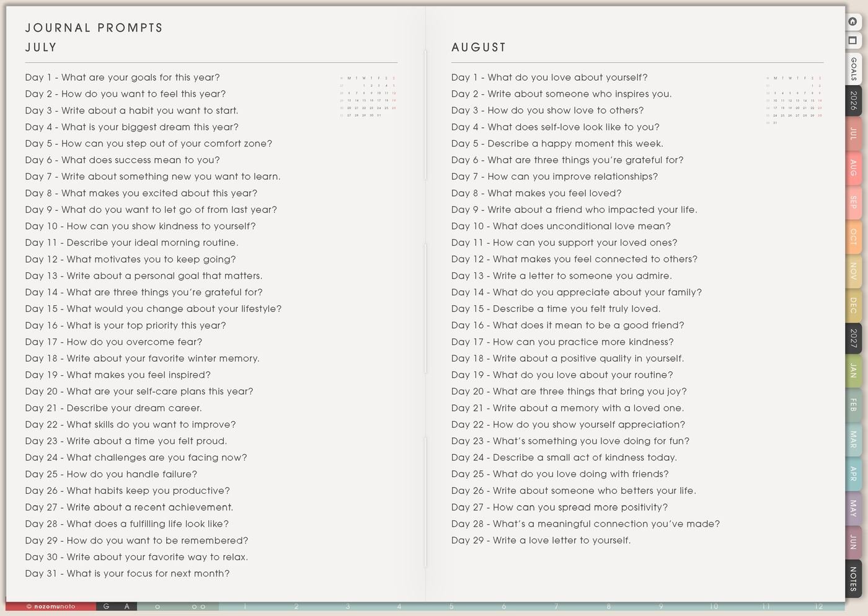The width and height of the screenshot is (868, 616).
Task: Go to the NOV month tab
Action: click(853, 270)
